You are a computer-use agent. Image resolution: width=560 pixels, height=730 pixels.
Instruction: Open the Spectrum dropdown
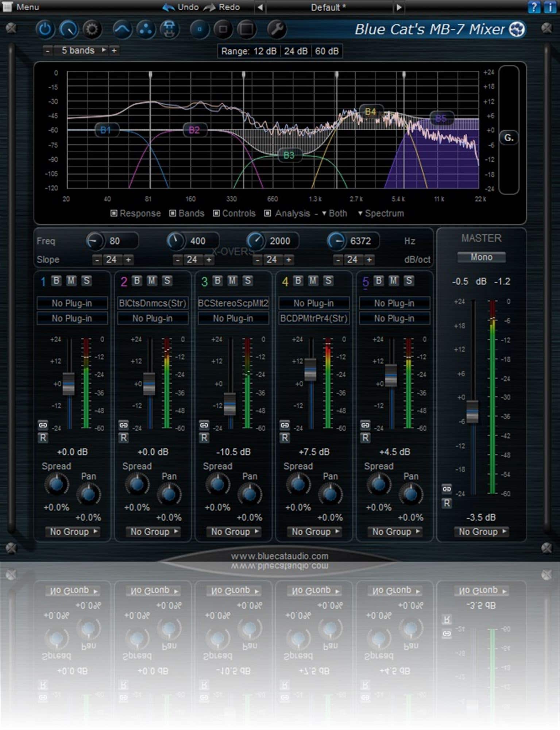coord(381,213)
